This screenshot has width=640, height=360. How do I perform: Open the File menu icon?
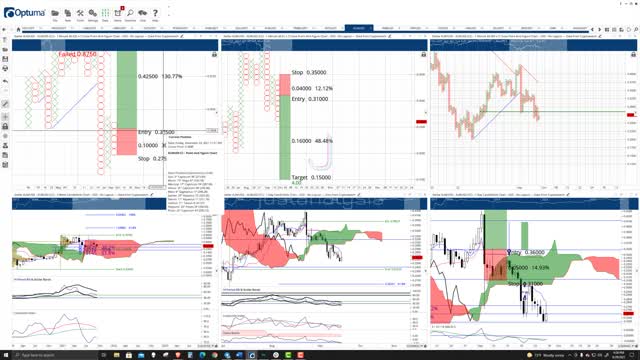55,13
